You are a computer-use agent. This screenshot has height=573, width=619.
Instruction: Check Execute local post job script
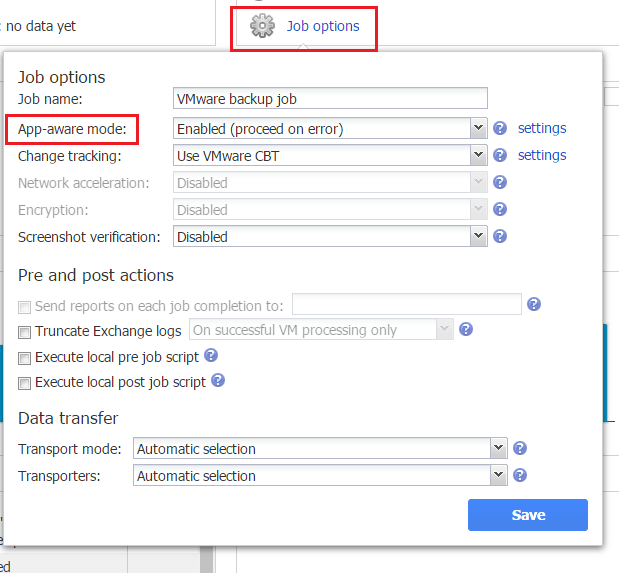pyautogui.click(x=25, y=383)
